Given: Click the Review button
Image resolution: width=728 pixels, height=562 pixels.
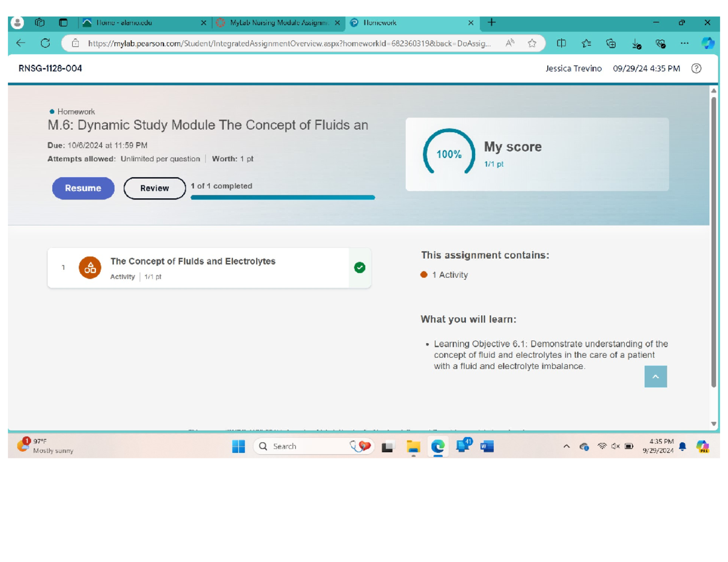Looking at the screenshot, I should (155, 189).
